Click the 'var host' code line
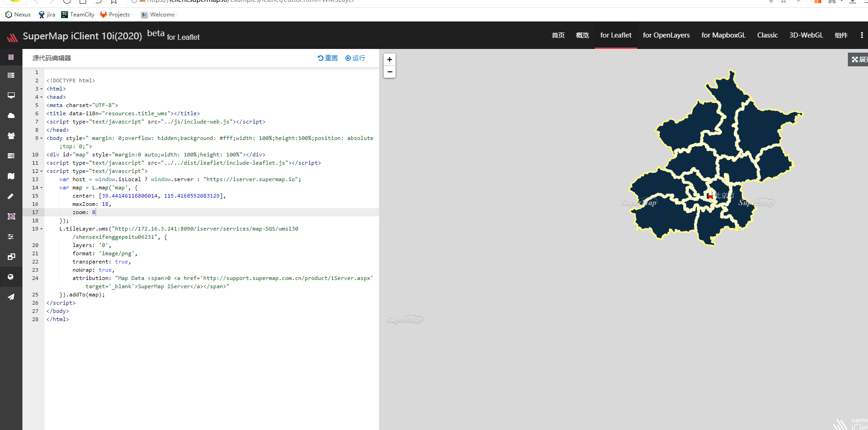The height and width of the screenshot is (430, 868). (x=180, y=179)
